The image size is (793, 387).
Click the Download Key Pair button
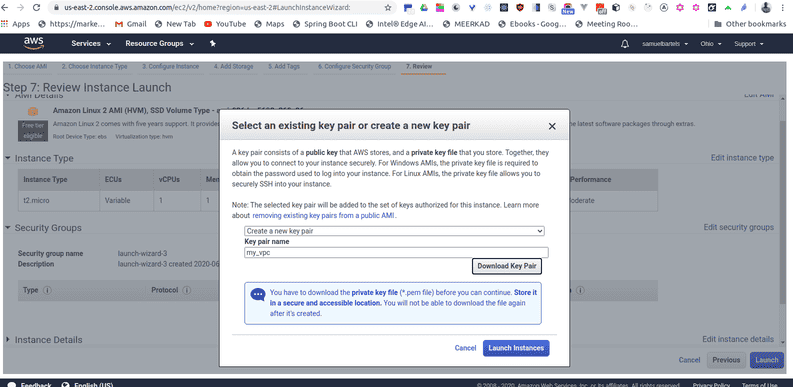(507, 266)
